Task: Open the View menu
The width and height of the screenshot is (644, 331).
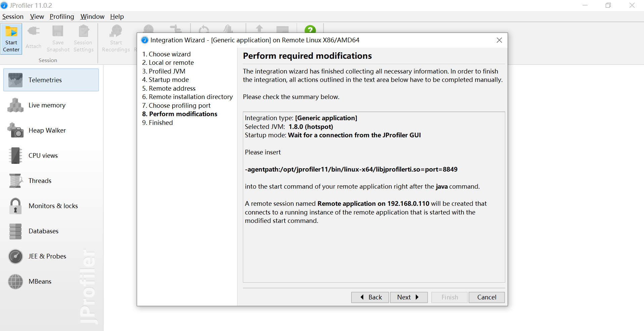Action: click(x=37, y=16)
